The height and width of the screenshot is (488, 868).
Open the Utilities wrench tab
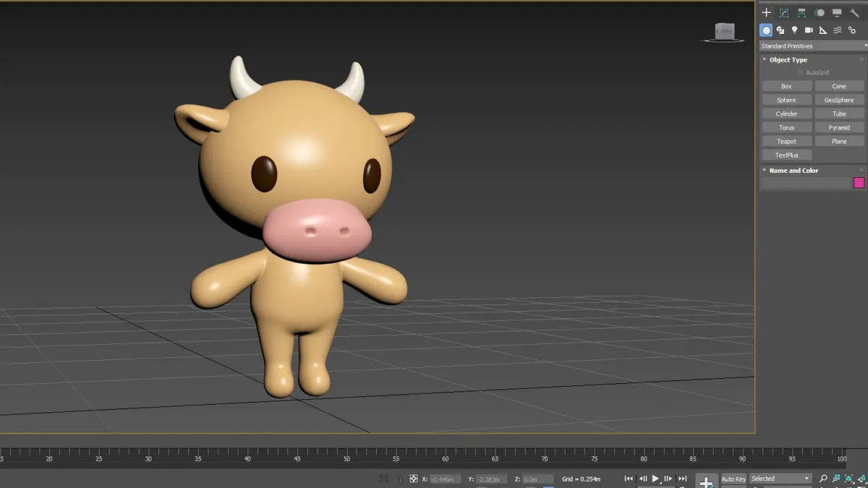(x=854, y=13)
